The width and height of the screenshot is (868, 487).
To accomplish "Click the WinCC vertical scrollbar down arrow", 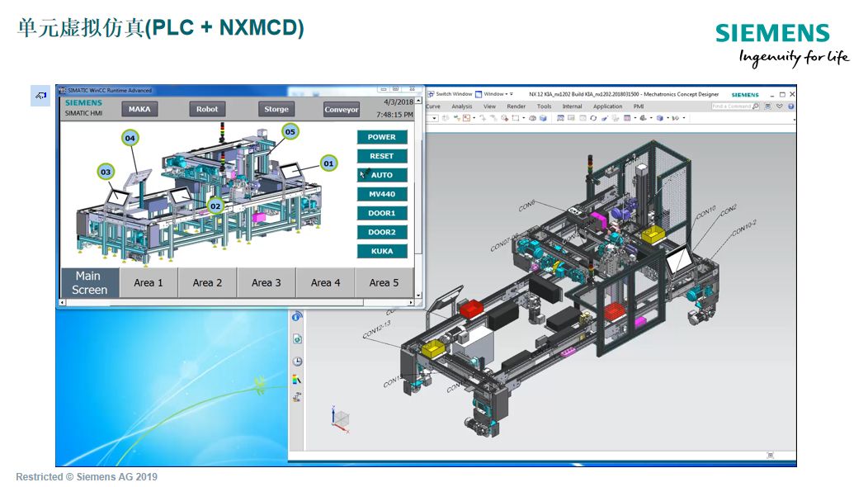I will (x=418, y=296).
